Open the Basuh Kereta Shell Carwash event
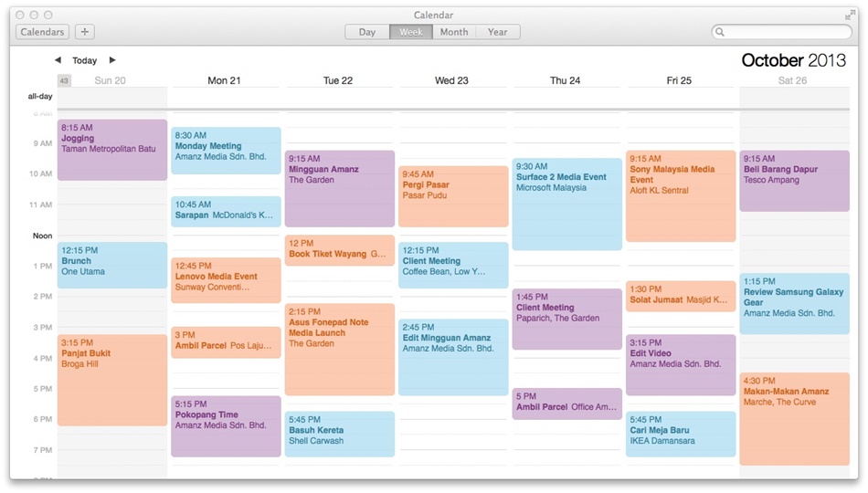 pyautogui.click(x=340, y=434)
